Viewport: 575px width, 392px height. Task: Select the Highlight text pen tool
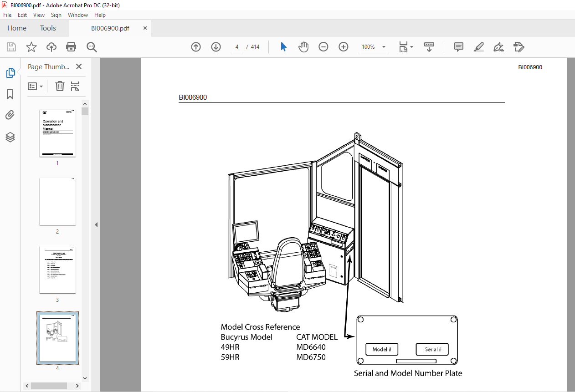[478, 47]
